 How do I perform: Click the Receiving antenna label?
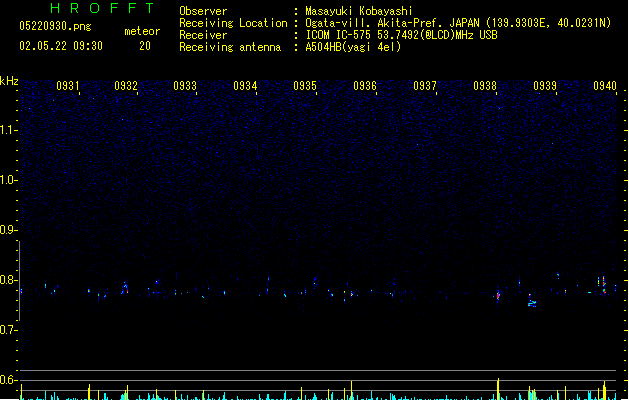230,47
